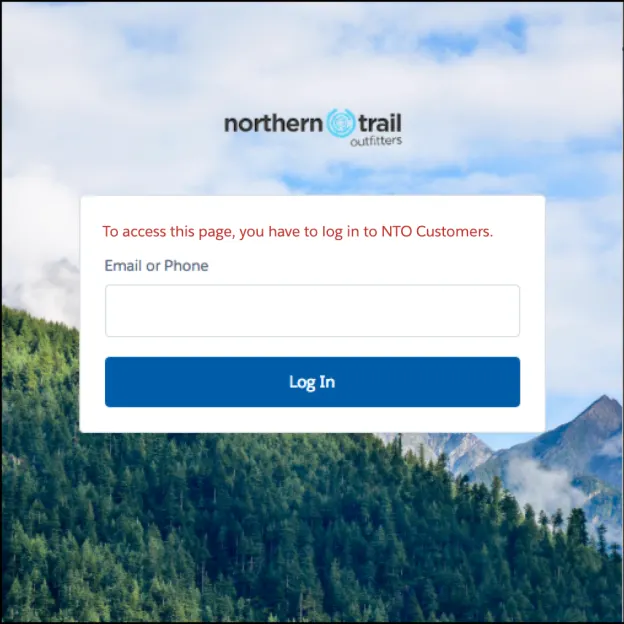This screenshot has width=624, height=624.
Task: Click the left edge of the Log In button
Action: click(111, 382)
